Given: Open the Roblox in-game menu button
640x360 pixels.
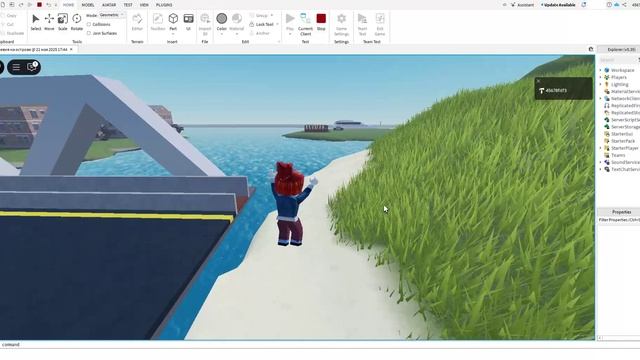Looking at the screenshot, I should (16, 67).
